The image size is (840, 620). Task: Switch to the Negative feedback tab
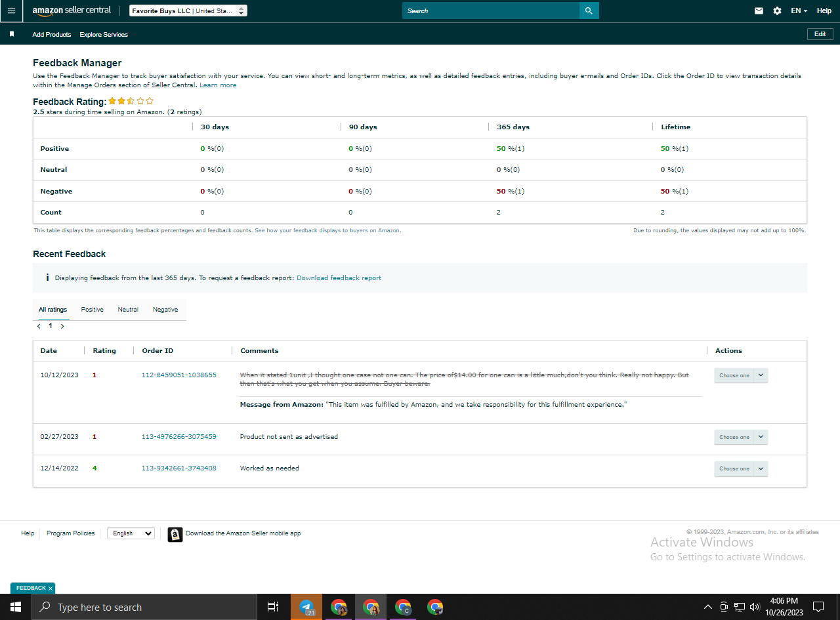165,310
